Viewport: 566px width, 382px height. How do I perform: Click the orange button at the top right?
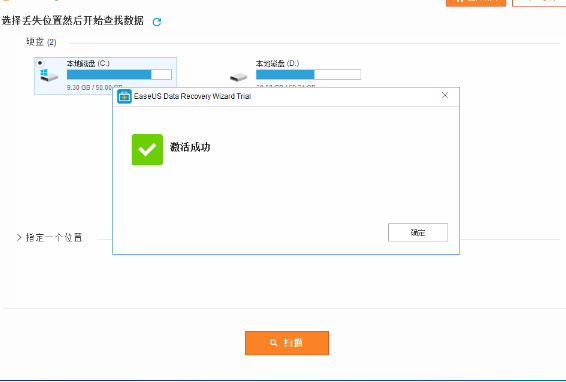pos(476,2)
